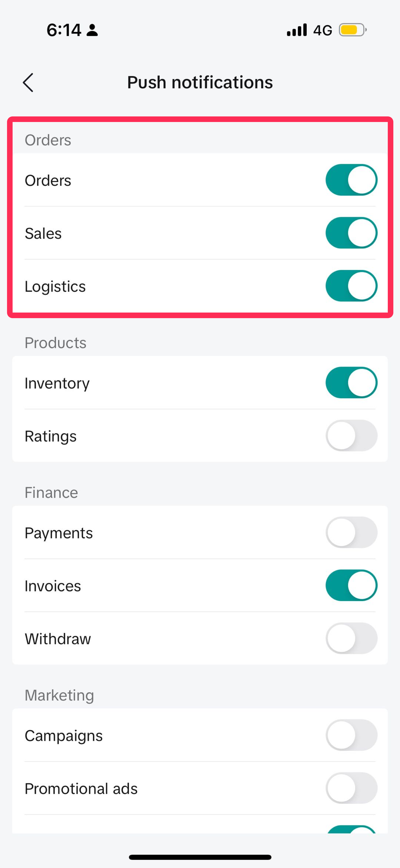Tap the Push notifications title
This screenshot has height=868, width=400.
pyautogui.click(x=200, y=82)
